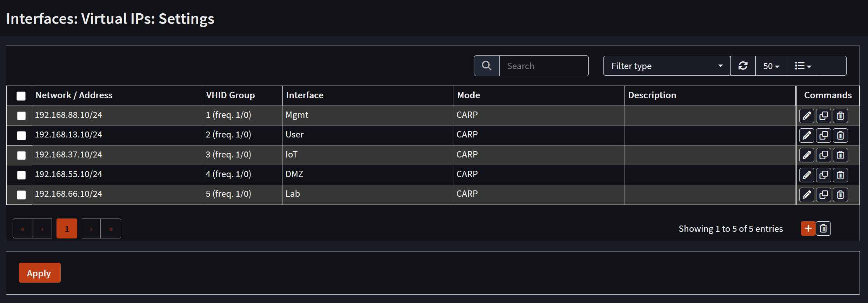Sort by the Network / Address header
The height and width of the screenshot is (303, 868).
(74, 95)
